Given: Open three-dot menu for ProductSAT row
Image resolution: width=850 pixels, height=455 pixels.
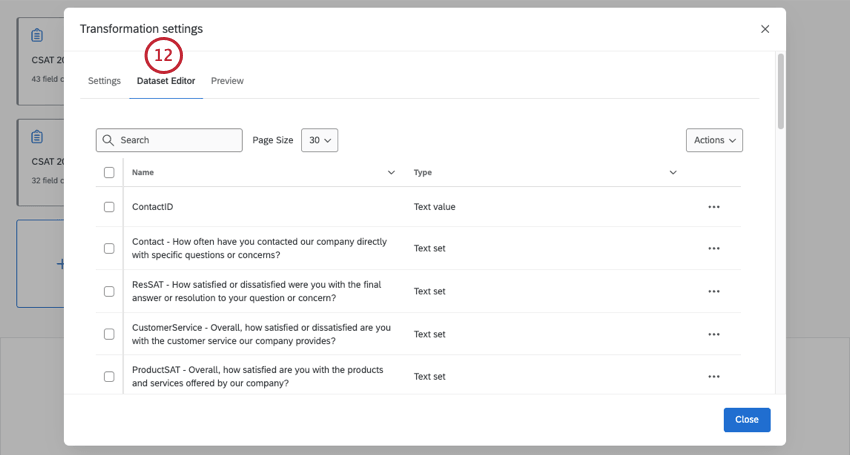Looking at the screenshot, I should coord(713,377).
